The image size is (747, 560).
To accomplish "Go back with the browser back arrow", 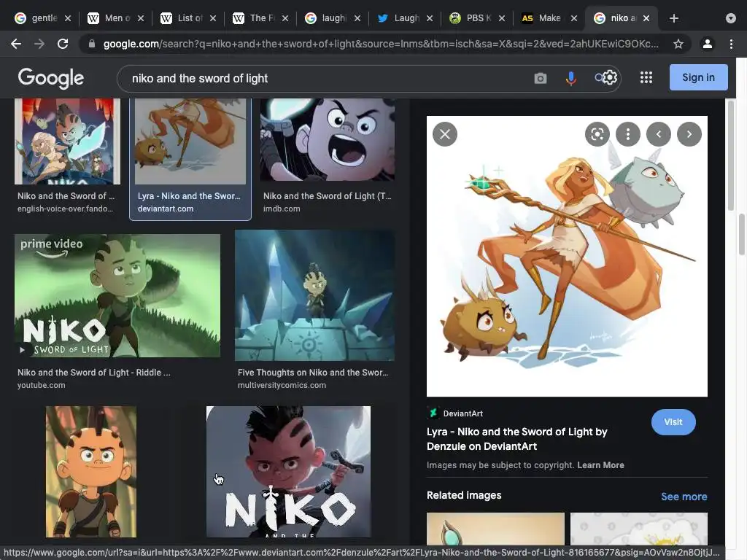I will coord(16,44).
